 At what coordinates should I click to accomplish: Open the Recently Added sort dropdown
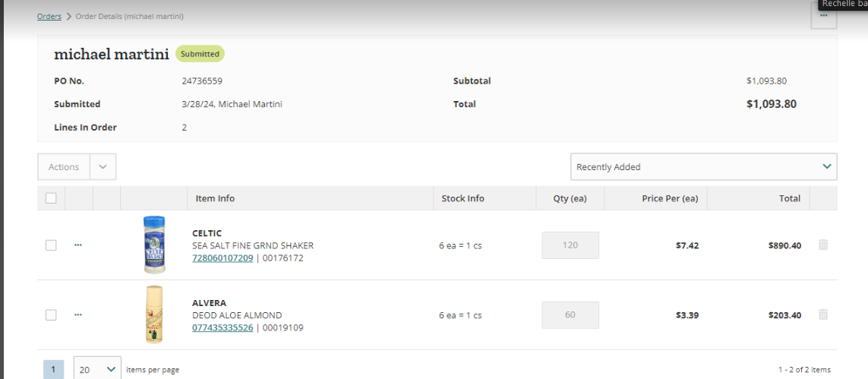pos(704,166)
